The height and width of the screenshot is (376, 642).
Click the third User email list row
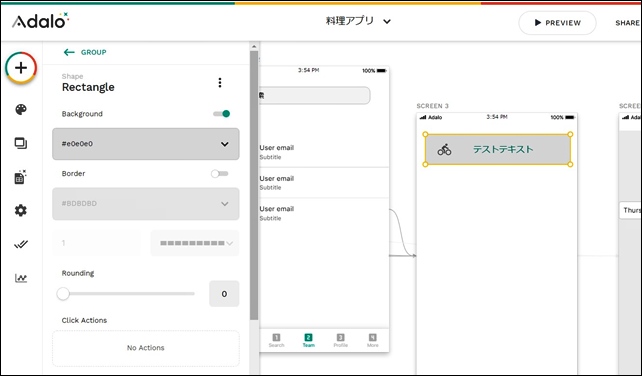coord(323,213)
